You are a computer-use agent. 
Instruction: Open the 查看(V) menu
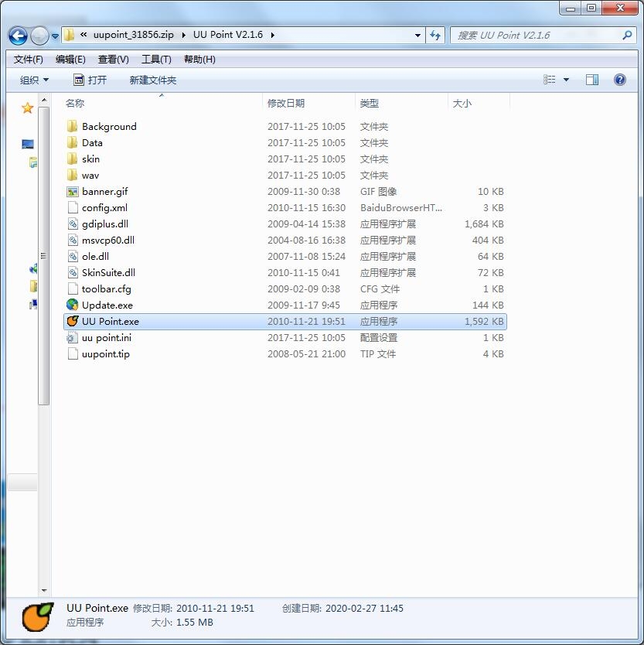(113, 60)
